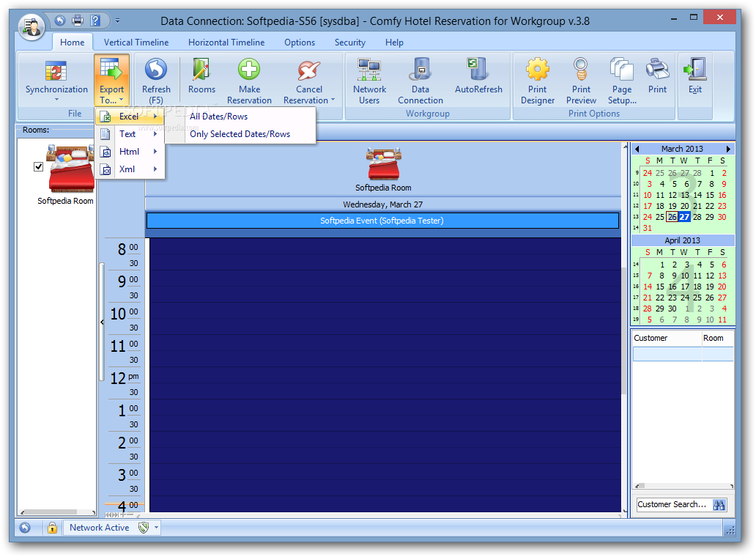
Task: Select Softpedia Room bed thumbnail in Rooms list
Action: click(x=70, y=169)
